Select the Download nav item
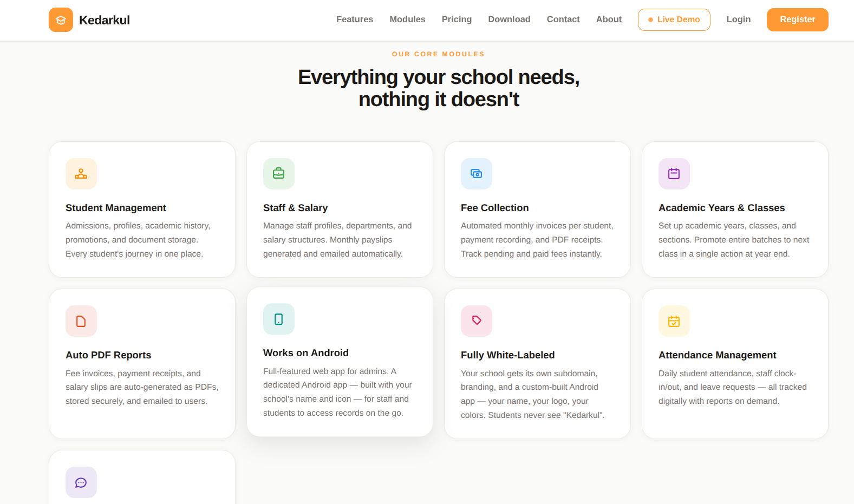This screenshot has height=504, width=854. (509, 19)
